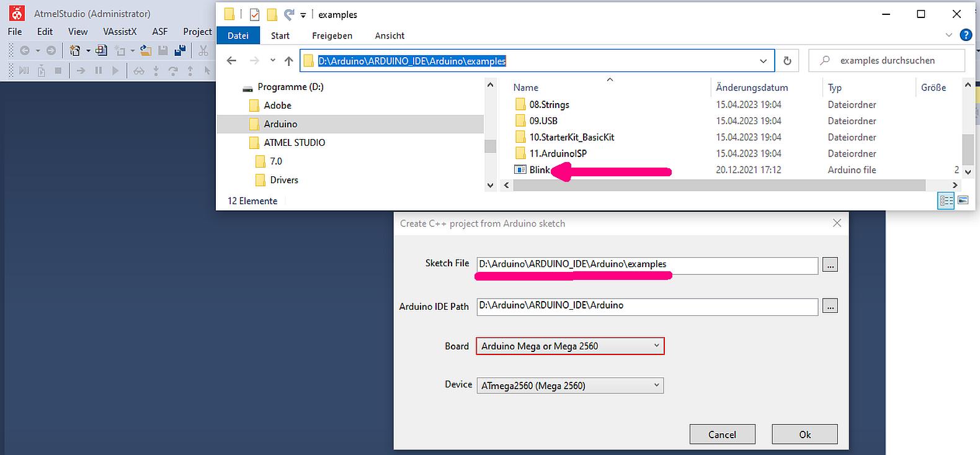Open the View menu in Atmel Studio

click(78, 31)
